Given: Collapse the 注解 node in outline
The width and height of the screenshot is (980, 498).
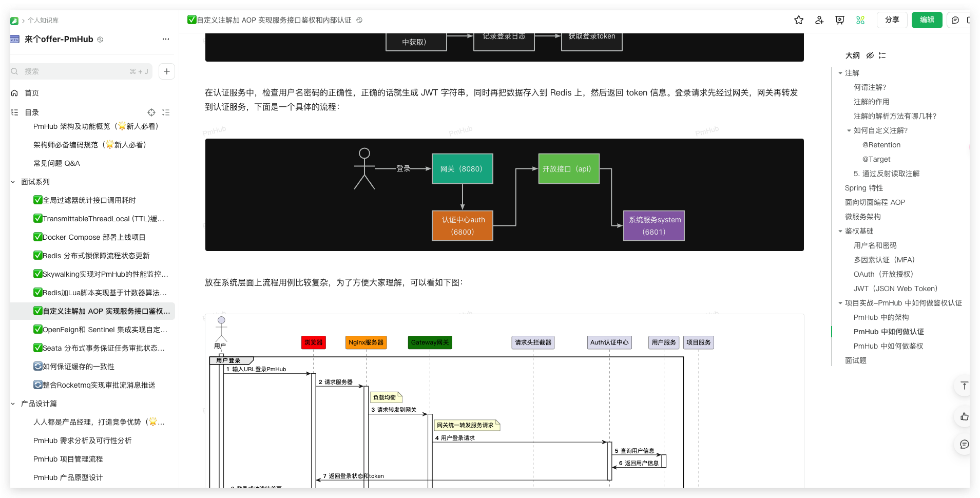Looking at the screenshot, I should point(840,73).
